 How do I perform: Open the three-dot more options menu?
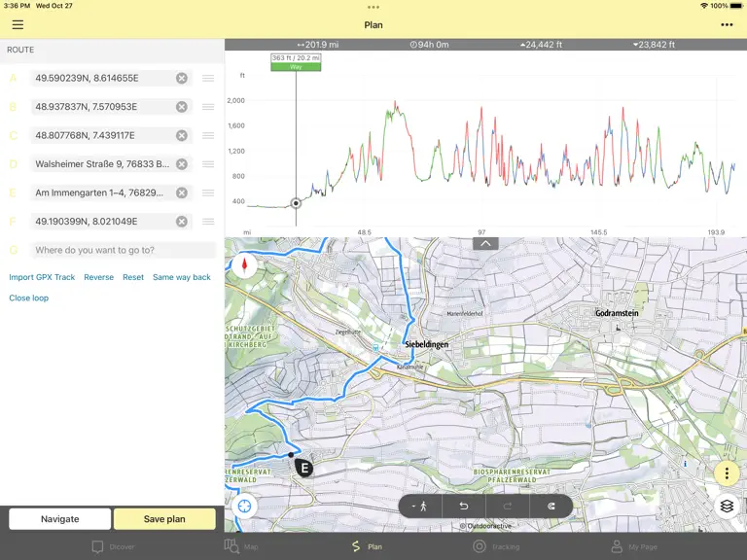[727, 24]
